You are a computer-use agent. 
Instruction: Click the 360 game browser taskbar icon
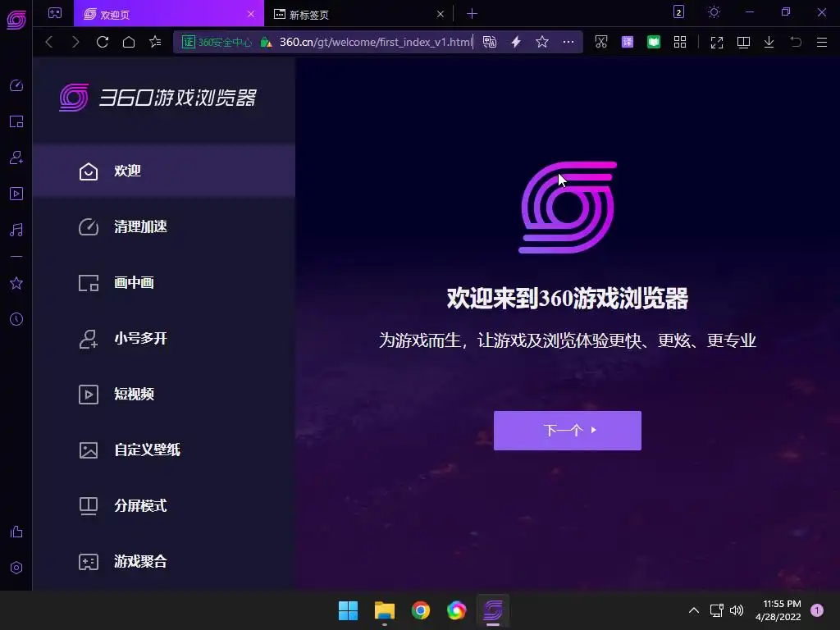click(x=493, y=610)
